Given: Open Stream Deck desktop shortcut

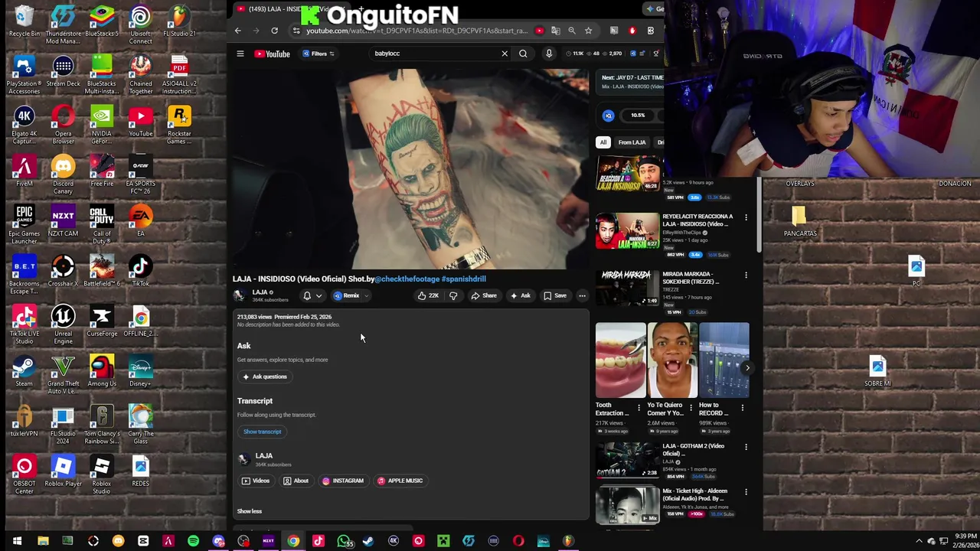Looking at the screenshot, I should pyautogui.click(x=63, y=73).
